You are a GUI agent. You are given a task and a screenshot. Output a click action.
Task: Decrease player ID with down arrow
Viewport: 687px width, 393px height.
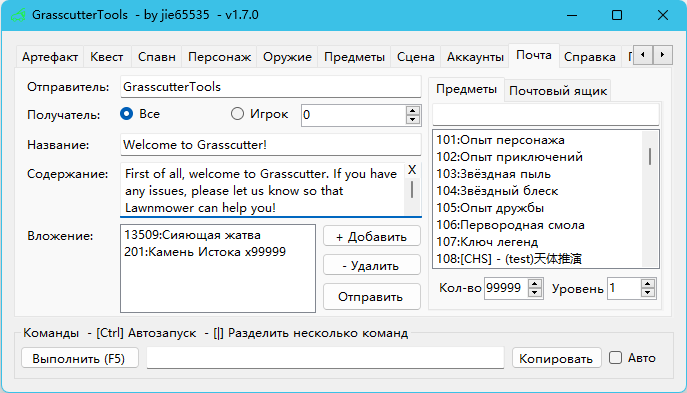pos(412,120)
